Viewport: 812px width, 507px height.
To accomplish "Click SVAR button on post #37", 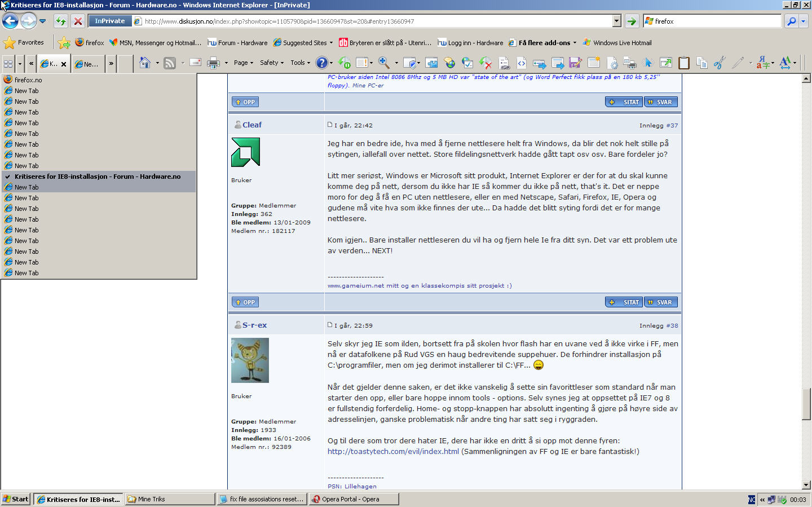I will tap(661, 102).
